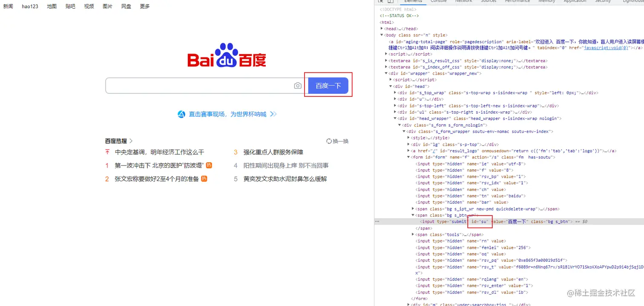This screenshot has width=644, height=306.
Task: Open hot search 阳性期间出现身上痒 别不当回事
Action: 286,165
